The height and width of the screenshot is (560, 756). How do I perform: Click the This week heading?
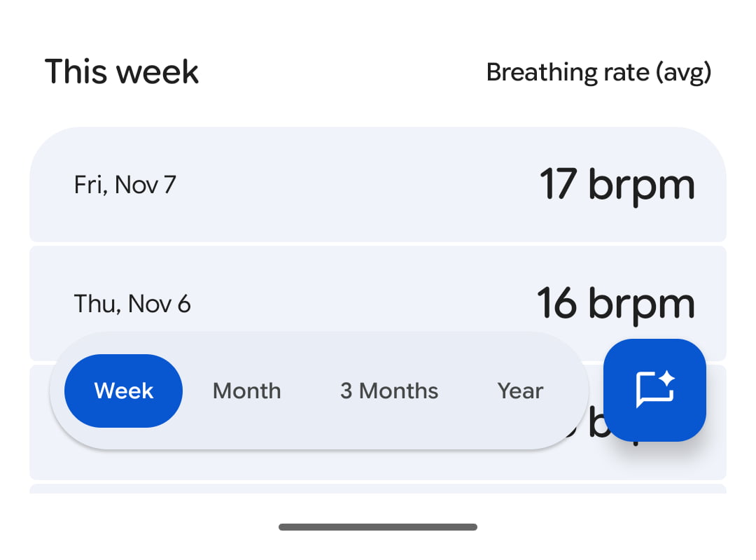coord(122,71)
